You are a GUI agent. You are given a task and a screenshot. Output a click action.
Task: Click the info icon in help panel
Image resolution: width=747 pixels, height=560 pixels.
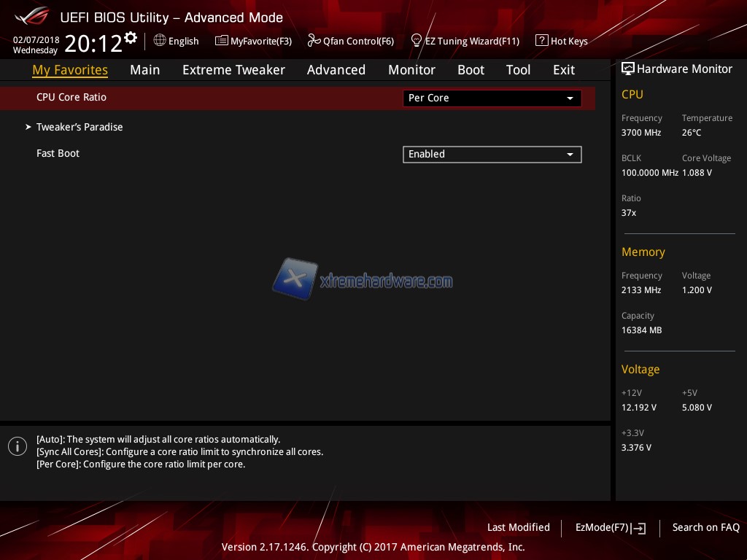pyautogui.click(x=18, y=447)
